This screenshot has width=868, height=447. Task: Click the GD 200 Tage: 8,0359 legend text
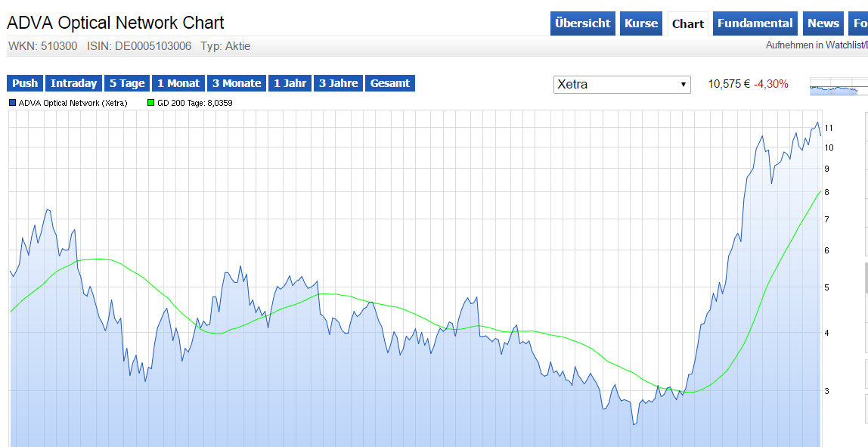(x=195, y=103)
